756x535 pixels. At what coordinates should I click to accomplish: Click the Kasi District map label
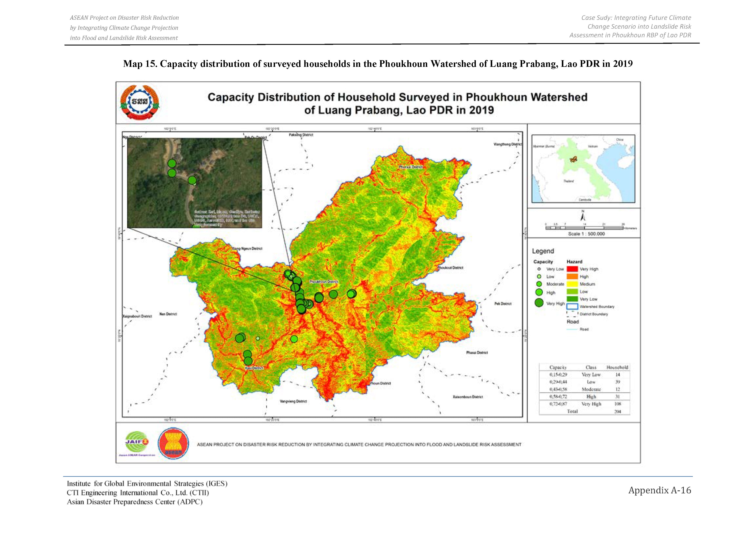[x=254, y=368]
